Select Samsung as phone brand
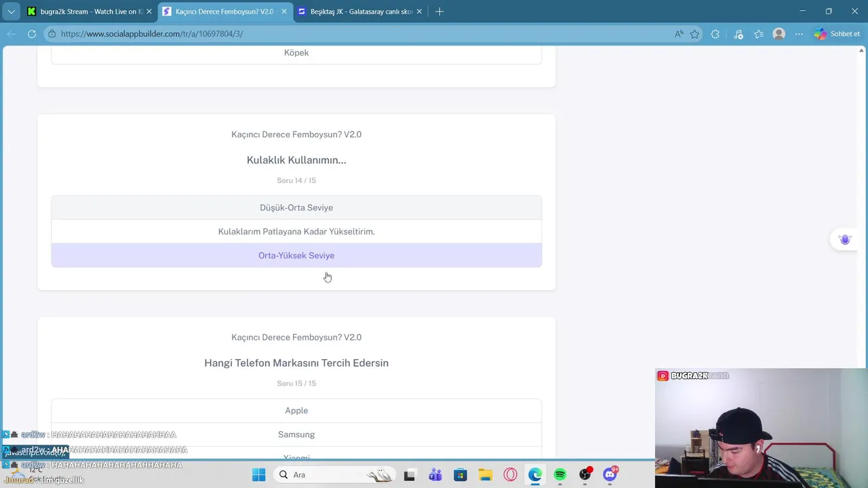This screenshot has height=488, width=868. (296, 434)
